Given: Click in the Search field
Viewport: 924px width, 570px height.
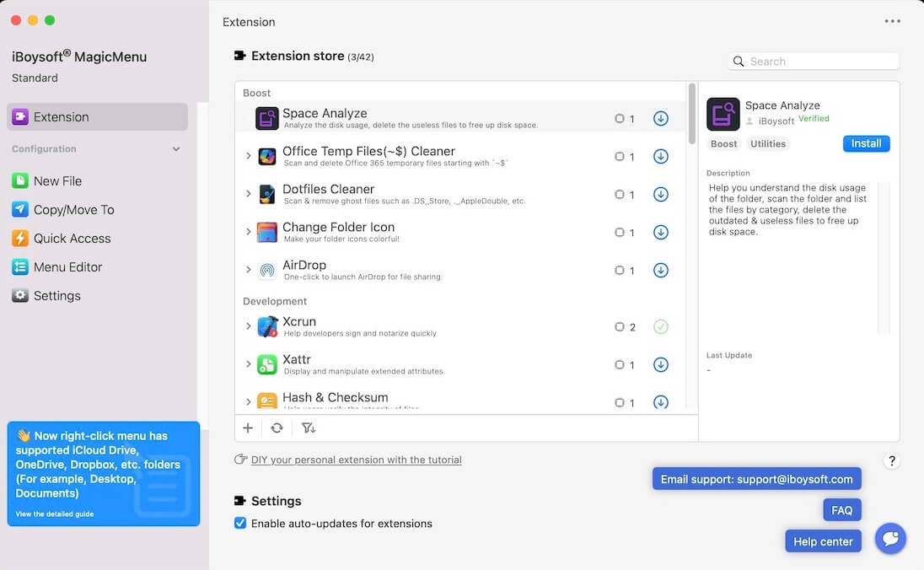Looking at the screenshot, I should pos(814,62).
